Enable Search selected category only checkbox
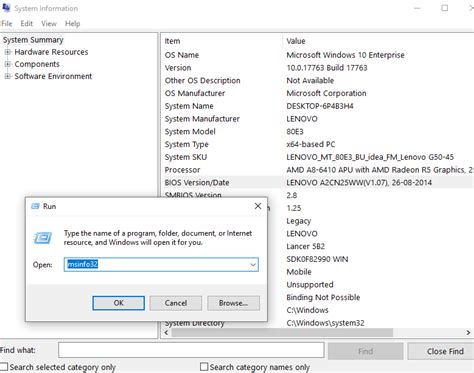 tap(4, 367)
